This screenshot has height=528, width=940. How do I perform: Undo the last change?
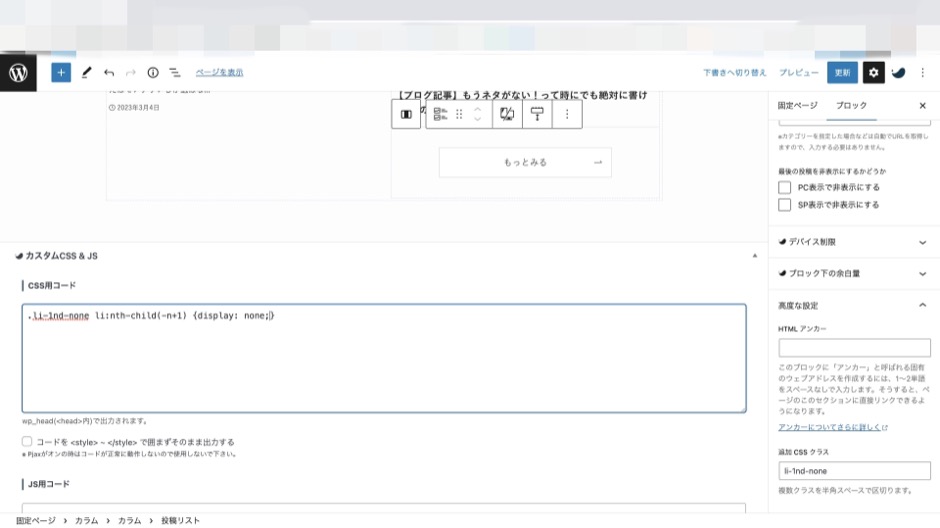109,73
